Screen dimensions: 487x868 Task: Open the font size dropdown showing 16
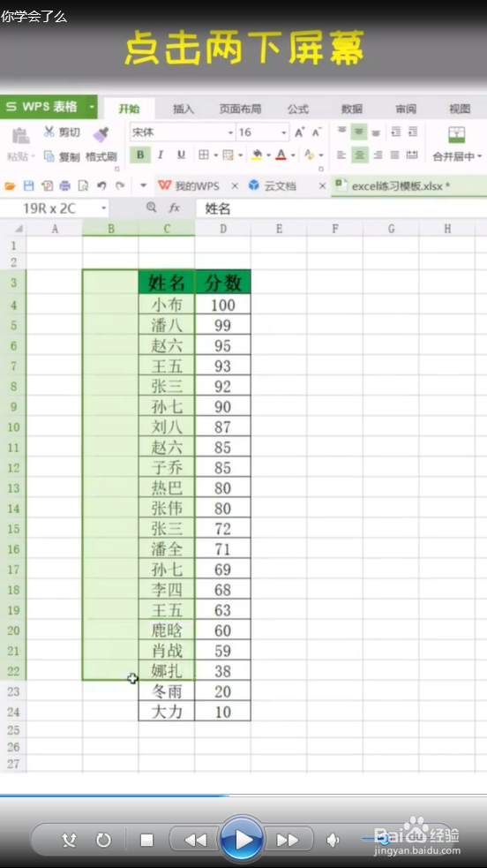(x=283, y=132)
